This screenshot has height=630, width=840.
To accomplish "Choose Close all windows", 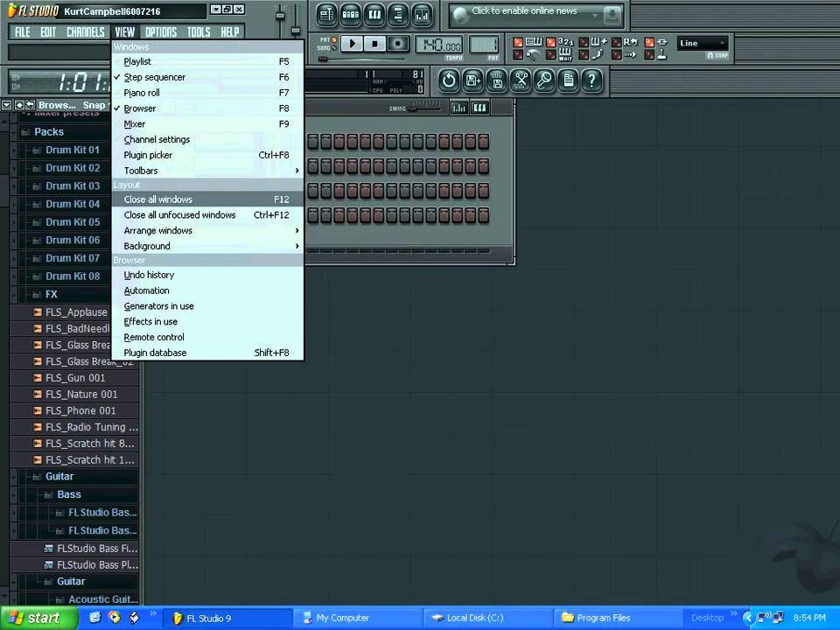I will click(208, 199).
